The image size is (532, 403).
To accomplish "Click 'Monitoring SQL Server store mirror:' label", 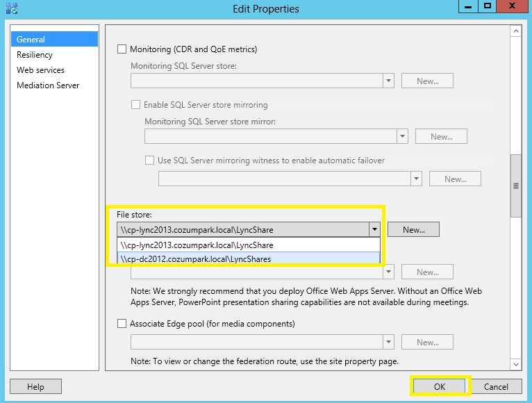I will coord(210,122).
